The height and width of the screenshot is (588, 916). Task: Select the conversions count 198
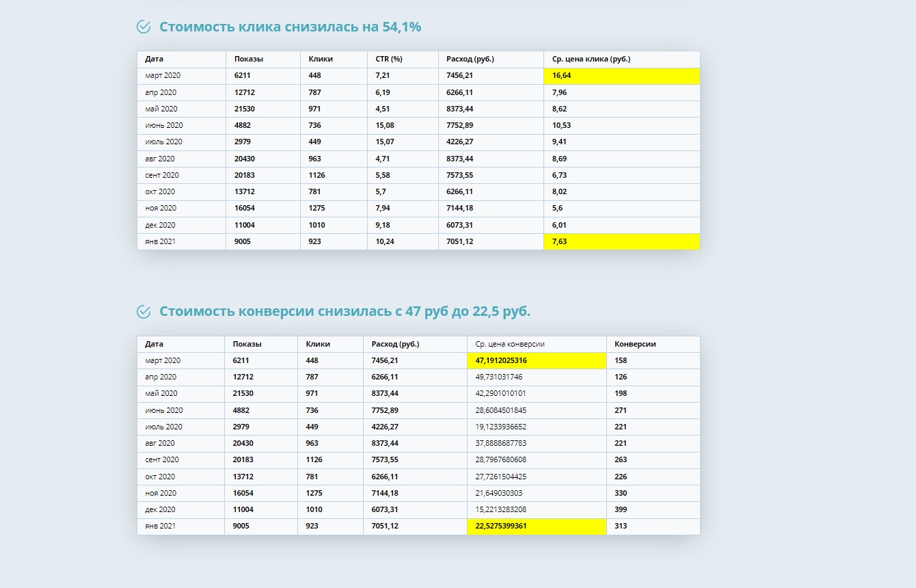(x=621, y=393)
